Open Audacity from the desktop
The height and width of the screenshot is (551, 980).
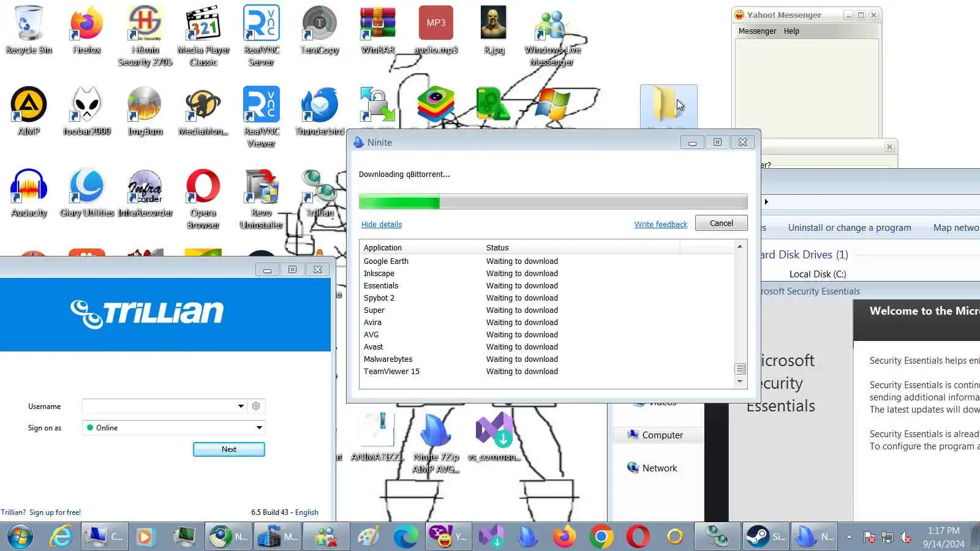pyautogui.click(x=29, y=193)
